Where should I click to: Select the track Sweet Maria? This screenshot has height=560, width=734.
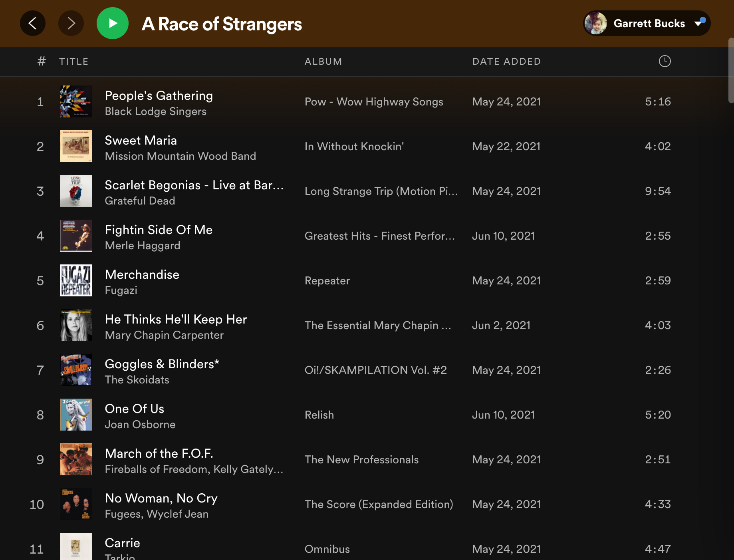click(x=141, y=141)
